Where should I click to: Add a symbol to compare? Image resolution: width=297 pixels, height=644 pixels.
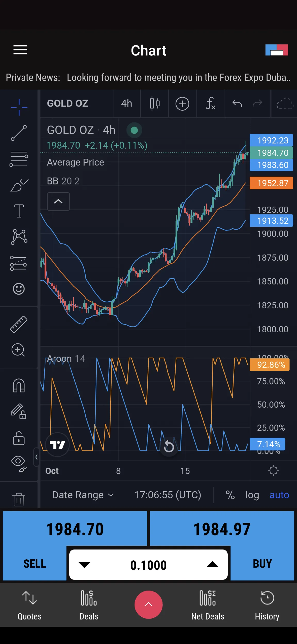tap(183, 104)
